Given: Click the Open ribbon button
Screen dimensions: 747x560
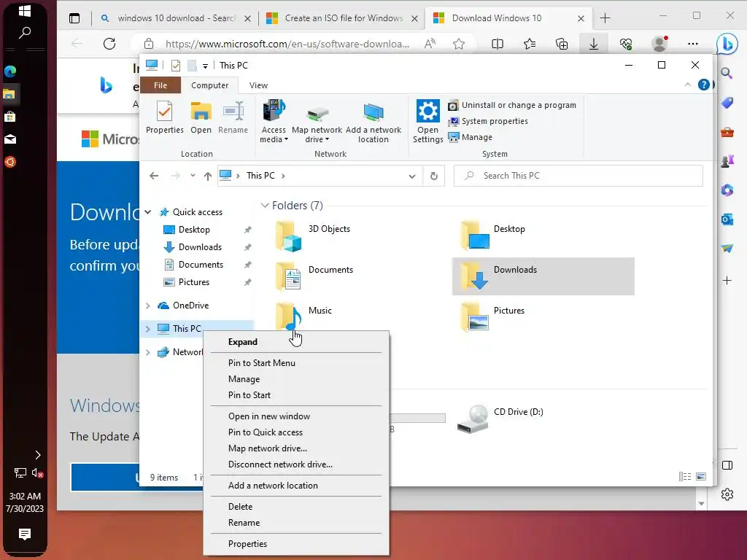Looking at the screenshot, I should click(201, 117).
